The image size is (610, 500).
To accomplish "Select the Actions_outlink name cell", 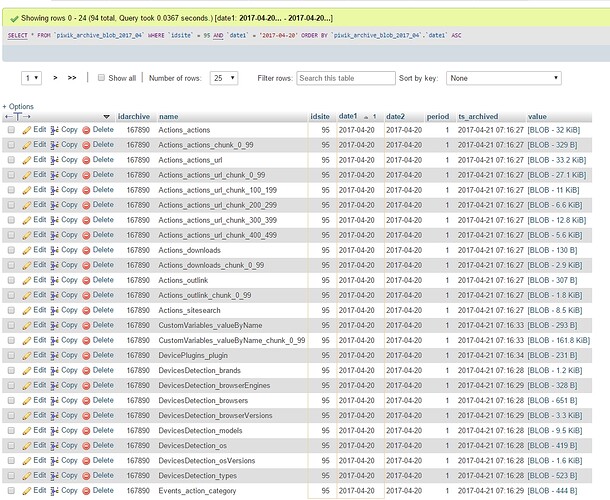I will 183,280.
